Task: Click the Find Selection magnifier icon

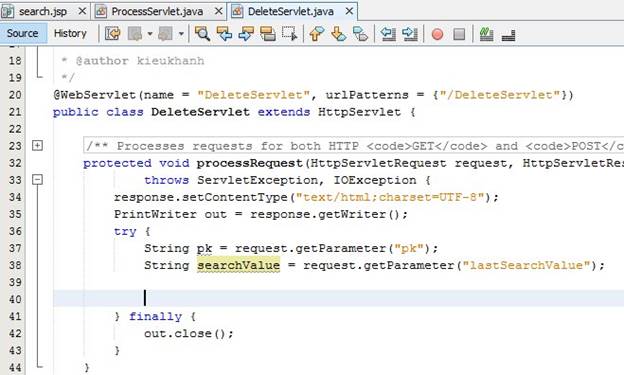Action: coord(202,34)
